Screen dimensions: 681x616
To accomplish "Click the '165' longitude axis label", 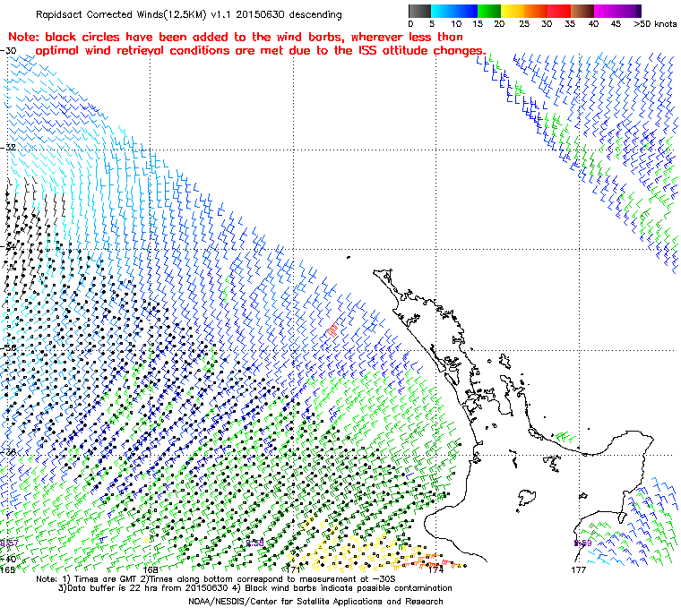I will coord(7,569).
